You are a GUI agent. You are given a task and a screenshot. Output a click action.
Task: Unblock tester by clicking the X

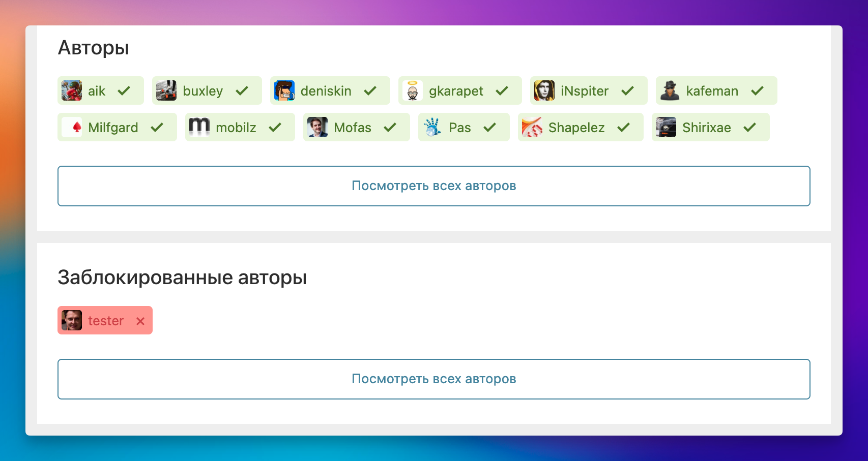pos(141,321)
